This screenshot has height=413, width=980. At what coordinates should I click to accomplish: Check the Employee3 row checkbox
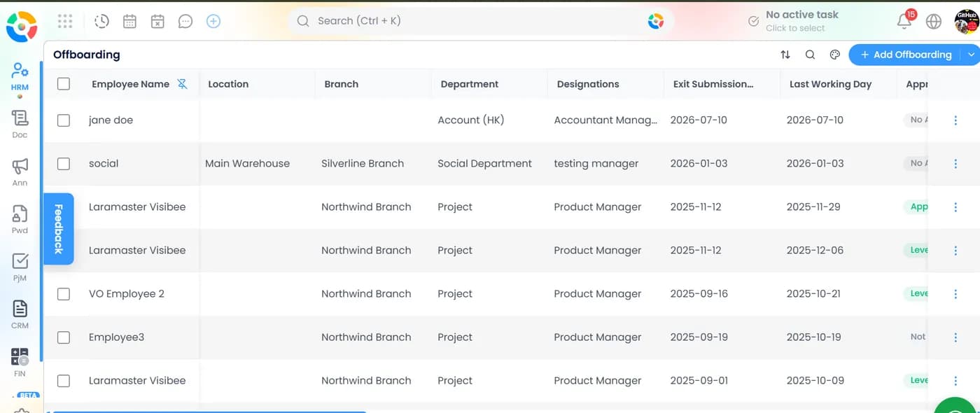tap(64, 337)
